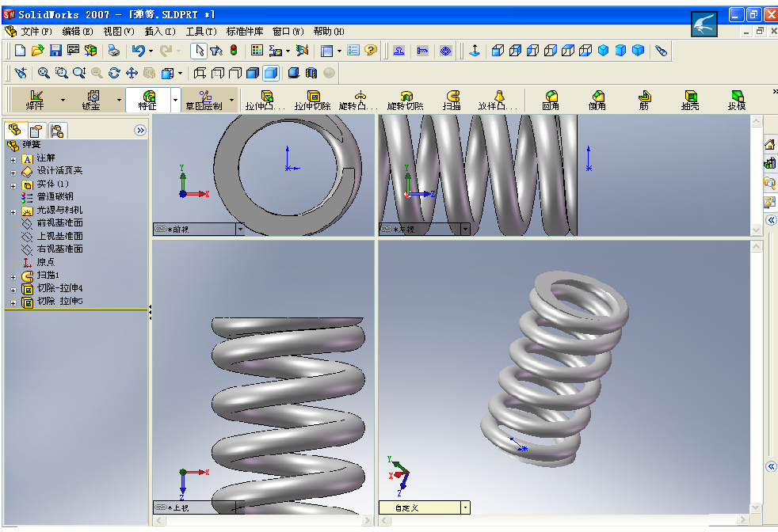Switch display to Hidden Lines Removed
Image resolution: width=778 pixels, height=532 pixels.
click(235, 74)
